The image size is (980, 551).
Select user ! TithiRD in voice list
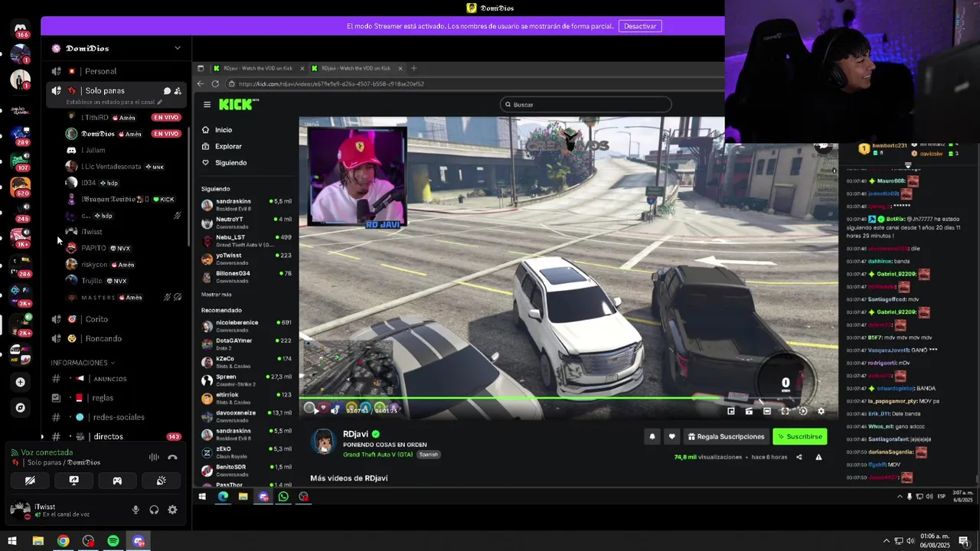pyautogui.click(x=123, y=117)
